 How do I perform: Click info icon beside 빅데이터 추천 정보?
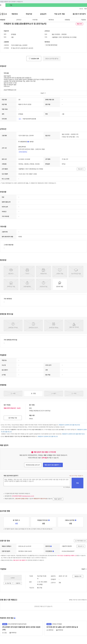tap(15, 618)
